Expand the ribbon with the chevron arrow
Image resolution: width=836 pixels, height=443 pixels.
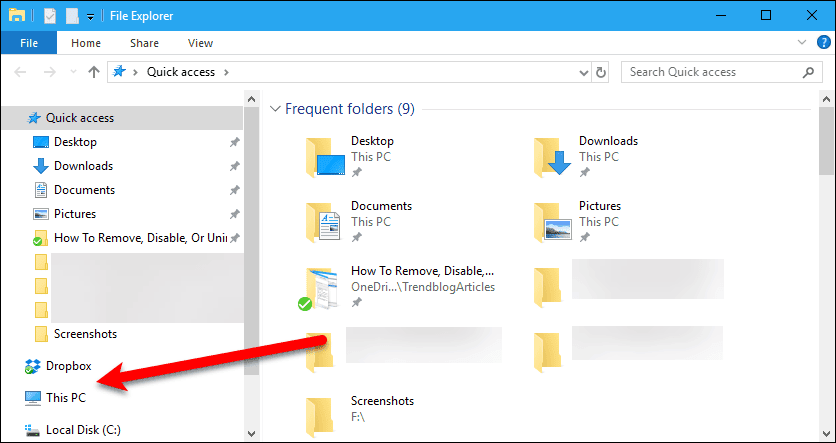point(800,43)
